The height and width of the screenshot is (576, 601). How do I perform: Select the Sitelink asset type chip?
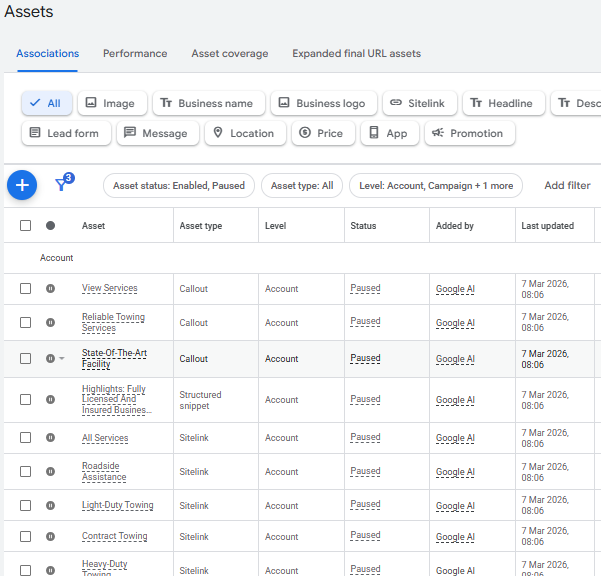tap(420, 103)
